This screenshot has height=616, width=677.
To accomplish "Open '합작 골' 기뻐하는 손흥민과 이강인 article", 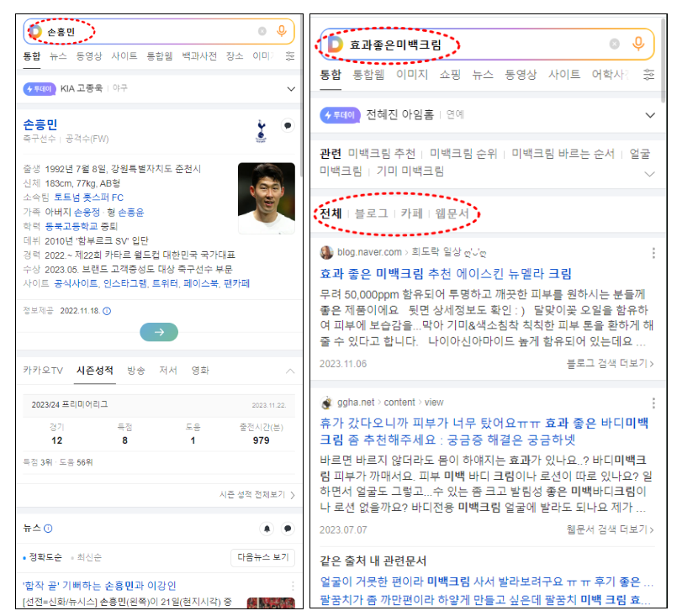I will [x=99, y=586].
